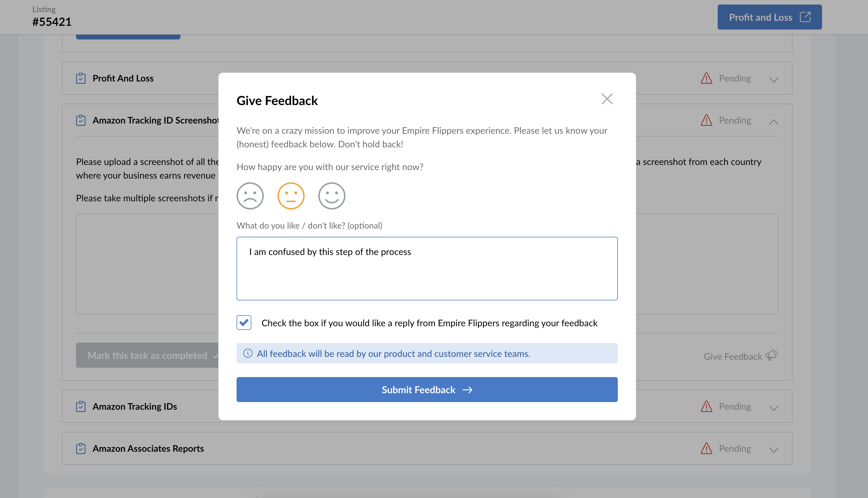
Task: Click the Give Feedback megaphone link
Action: [x=741, y=356]
